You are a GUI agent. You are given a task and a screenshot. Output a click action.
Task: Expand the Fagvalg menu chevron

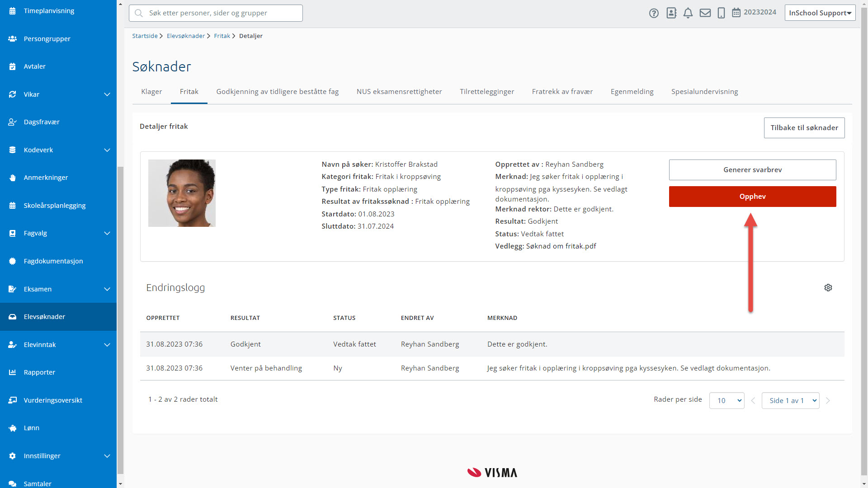[107, 233]
